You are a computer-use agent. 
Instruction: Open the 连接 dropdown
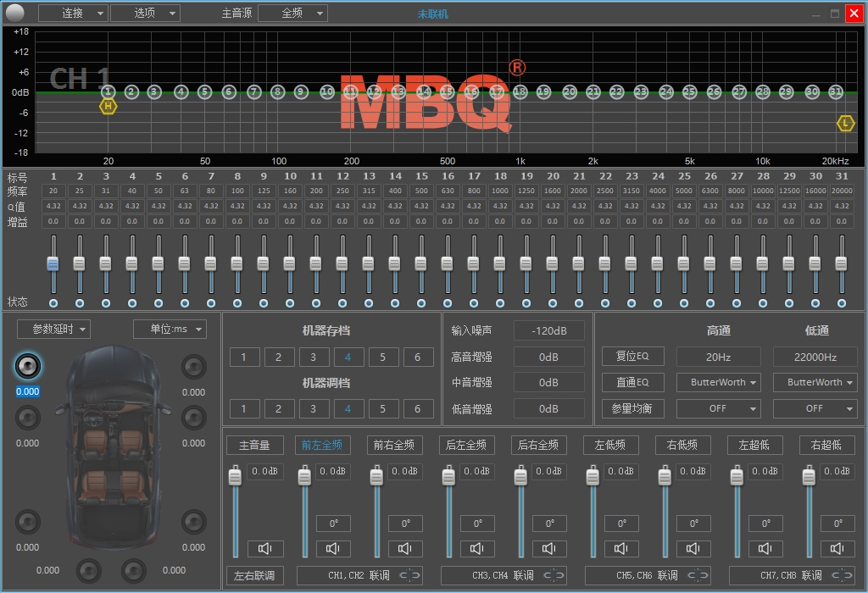click(73, 14)
